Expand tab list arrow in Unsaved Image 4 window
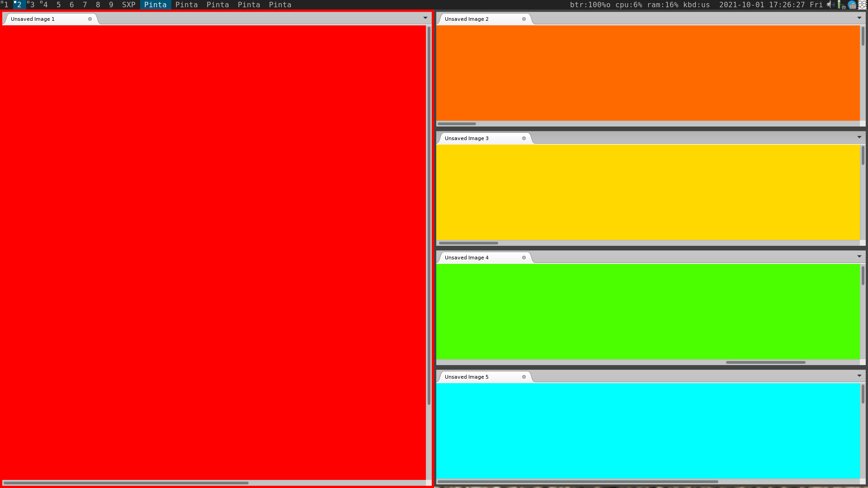The image size is (868, 488). click(x=859, y=257)
